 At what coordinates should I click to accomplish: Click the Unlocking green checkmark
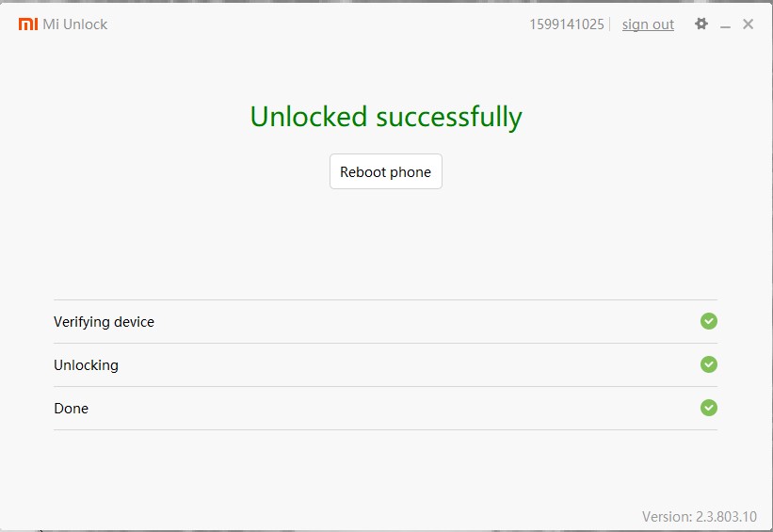tap(708, 364)
